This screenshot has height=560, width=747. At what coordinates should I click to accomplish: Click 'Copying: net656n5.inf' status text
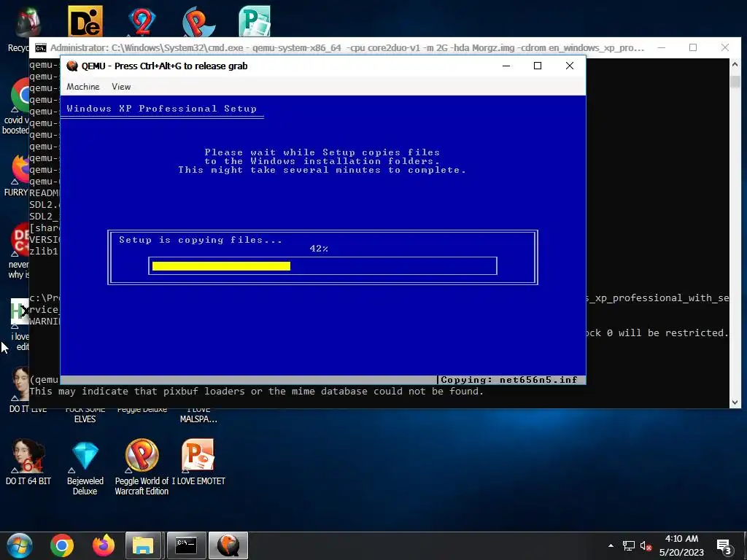508,380
